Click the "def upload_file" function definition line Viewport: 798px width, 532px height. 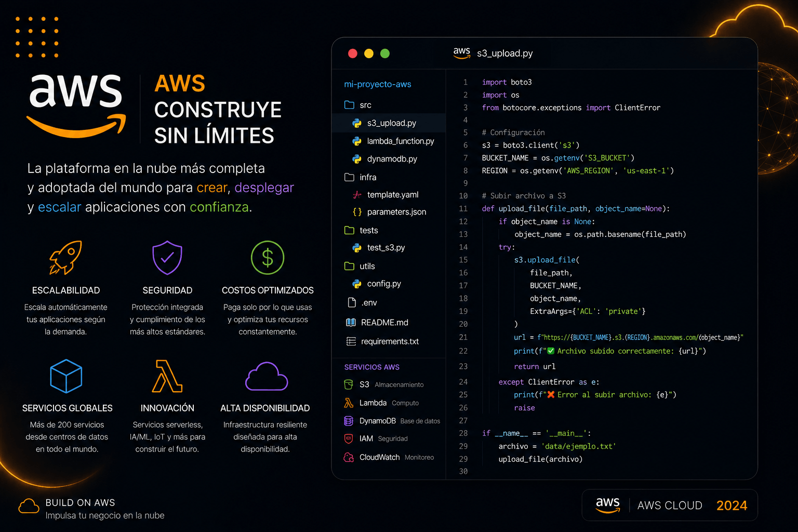576,208
